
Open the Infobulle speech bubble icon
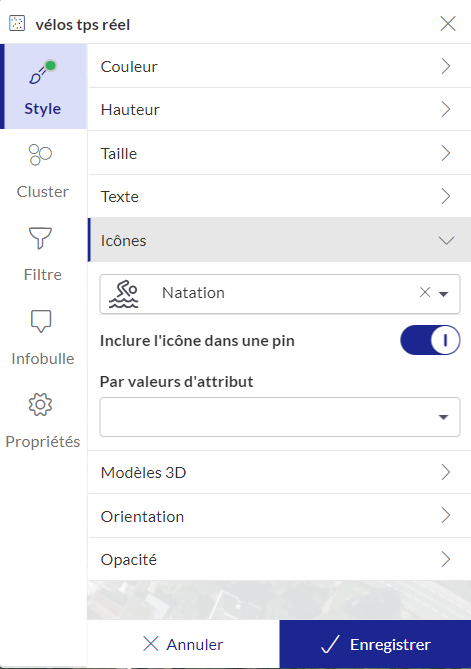tap(41, 321)
